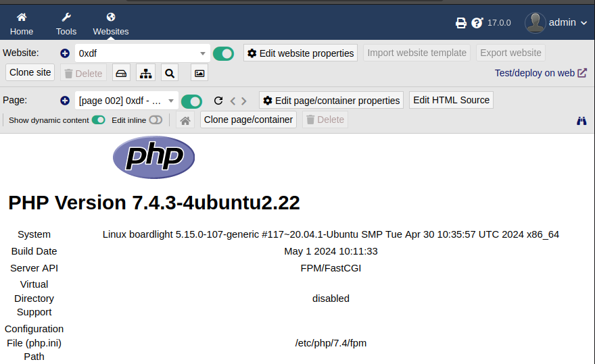Open Test/deploy on web link
Image resolution: width=595 pixels, height=364 pixels.
[540, 73]
